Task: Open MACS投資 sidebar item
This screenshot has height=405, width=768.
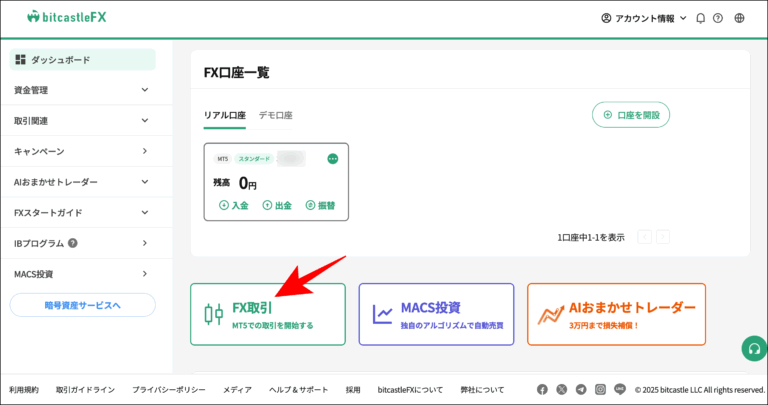Action: 87,274
